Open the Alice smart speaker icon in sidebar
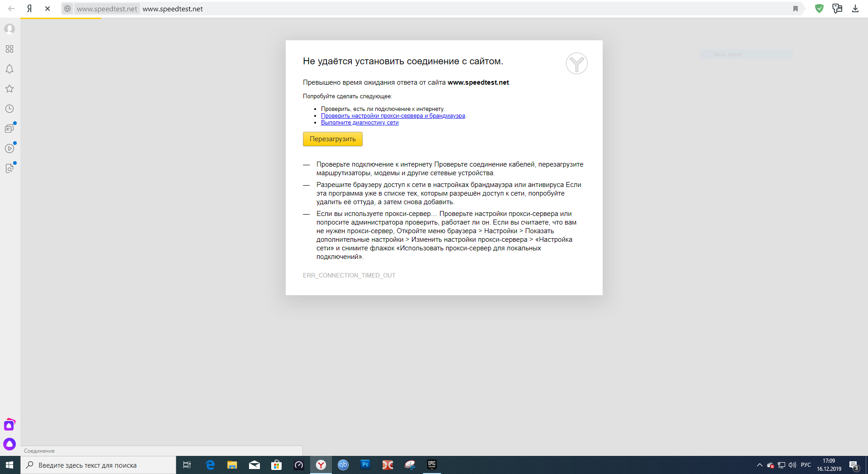The image size is (868, 474). 10,425
